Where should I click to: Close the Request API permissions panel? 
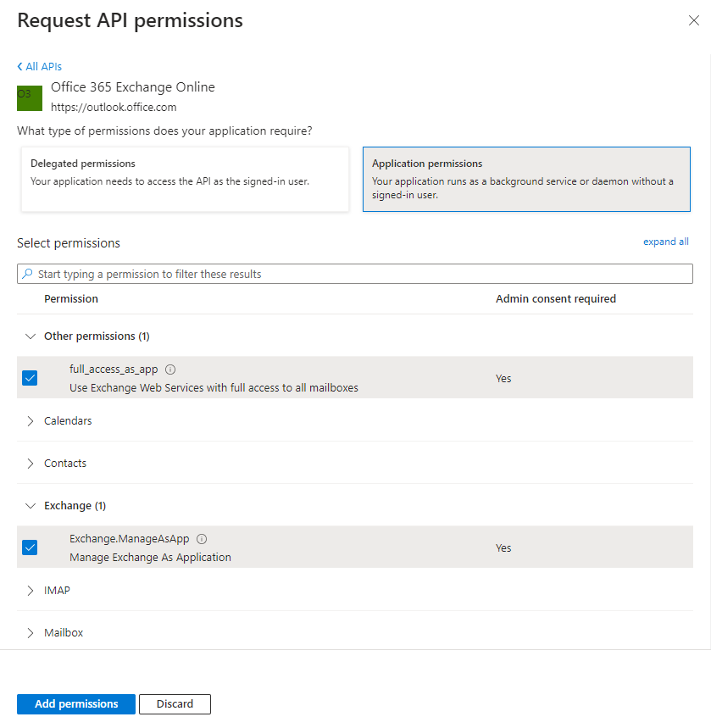[693, 21]
